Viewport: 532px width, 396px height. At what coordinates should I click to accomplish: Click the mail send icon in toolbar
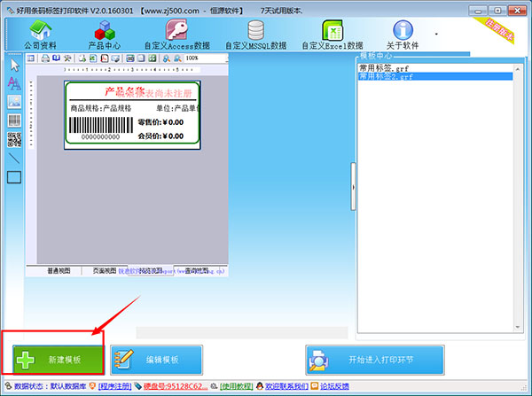[x=115, y=58]
